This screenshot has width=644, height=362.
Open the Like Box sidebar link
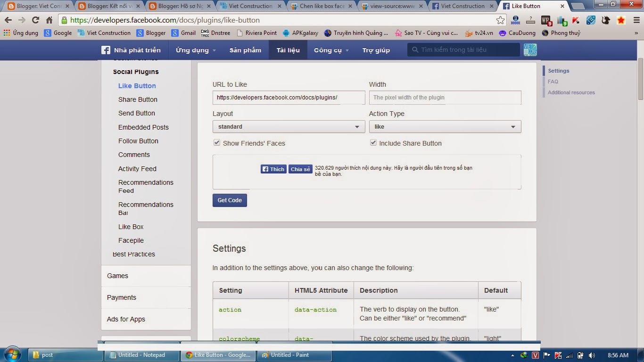click(131, 227)
